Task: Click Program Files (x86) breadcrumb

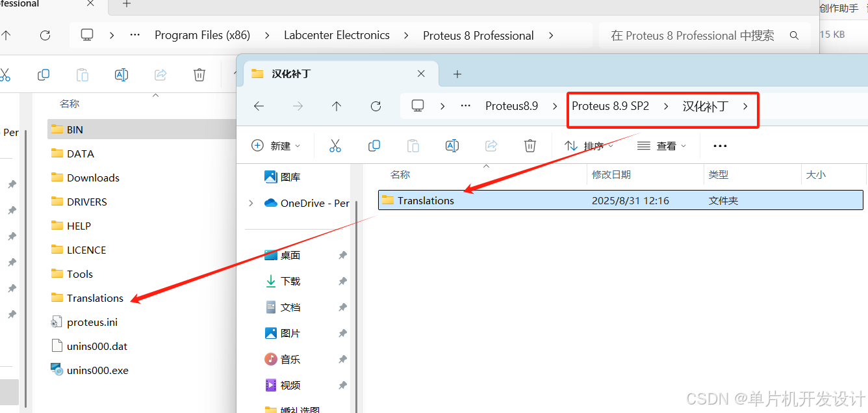Action: tap(202, 35)
